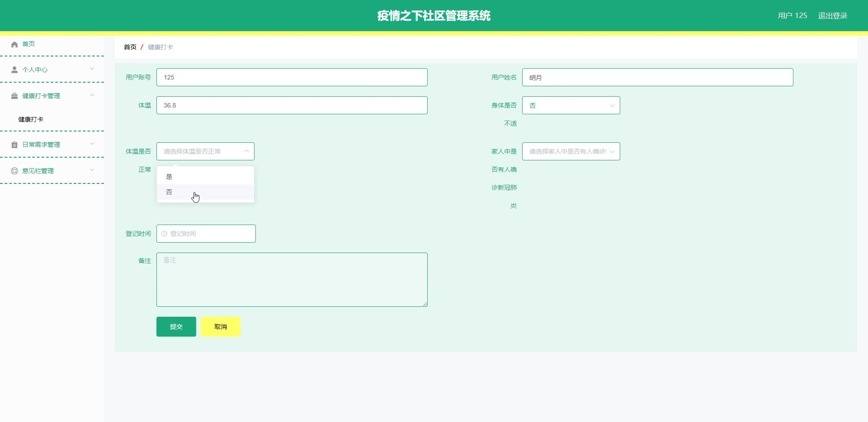Click the green 提交 button
Image resolution: width=868 pixels, height=422 pixels.
click(176, 327)
